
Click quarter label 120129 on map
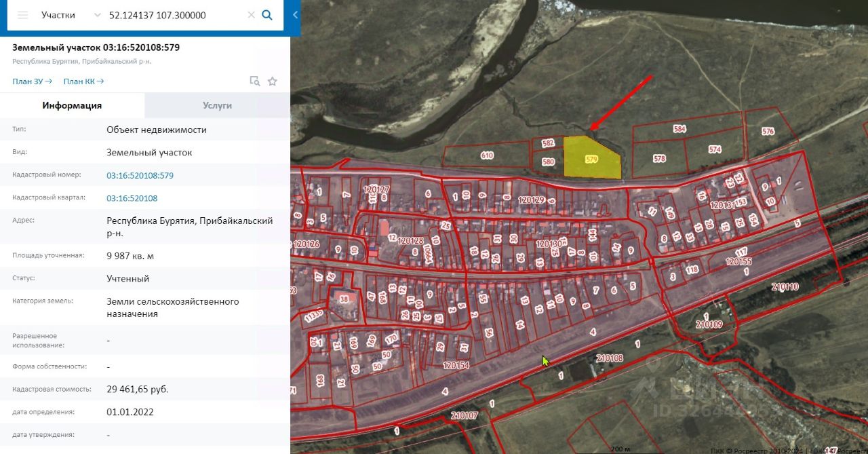(x=531, y=200)
